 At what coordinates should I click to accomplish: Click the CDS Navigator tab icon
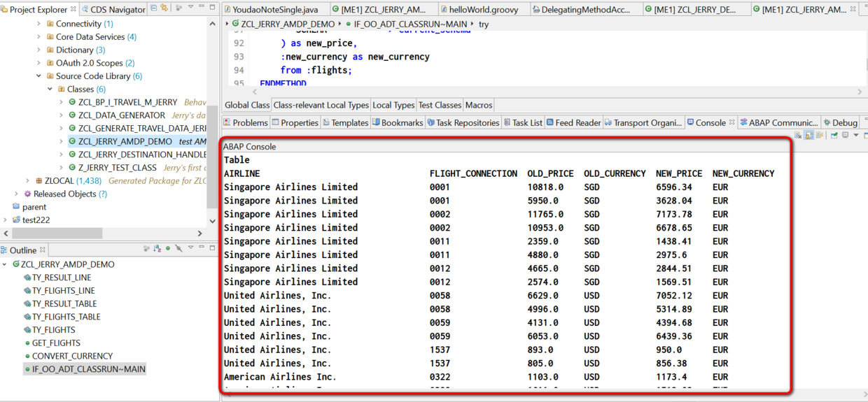85,10
